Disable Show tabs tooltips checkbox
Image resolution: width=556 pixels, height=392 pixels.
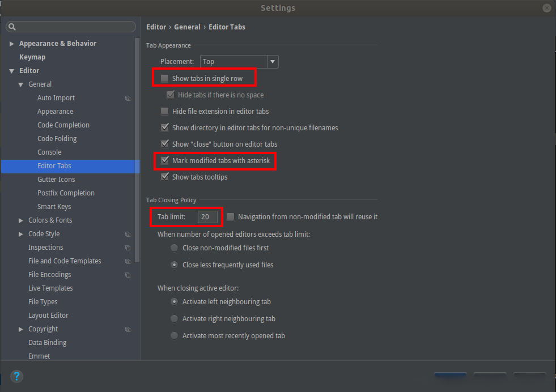164,177
